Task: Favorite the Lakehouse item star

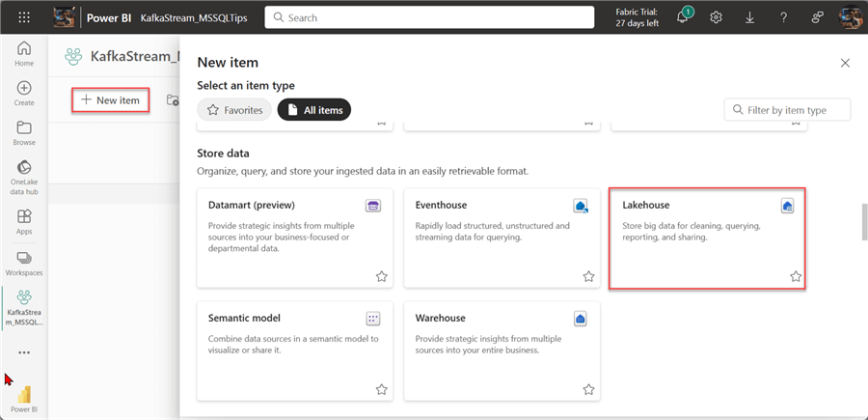Action: [x=796, y=276]
